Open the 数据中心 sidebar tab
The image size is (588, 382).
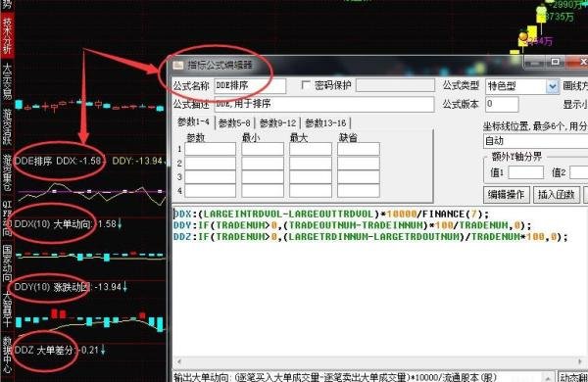tap(7, 355)
